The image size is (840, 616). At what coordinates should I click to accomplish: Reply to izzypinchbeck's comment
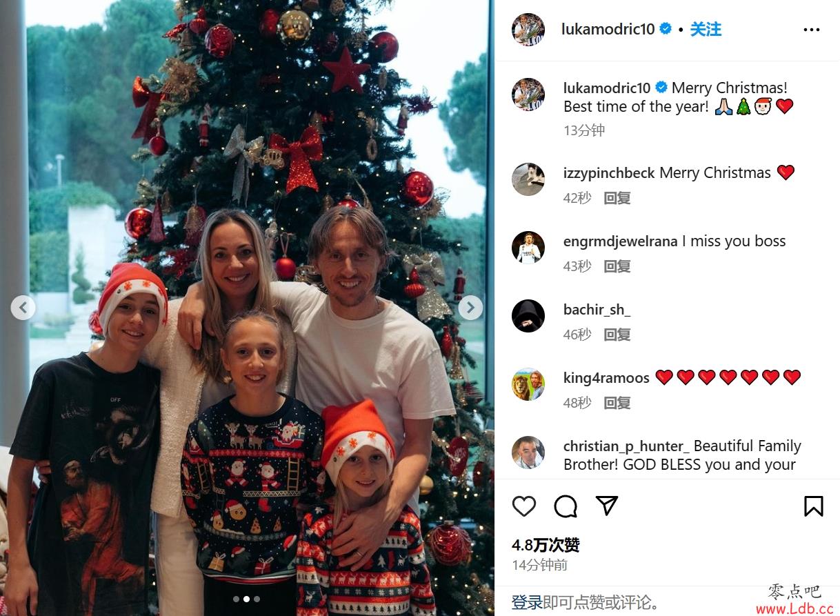tap(617, 198)
